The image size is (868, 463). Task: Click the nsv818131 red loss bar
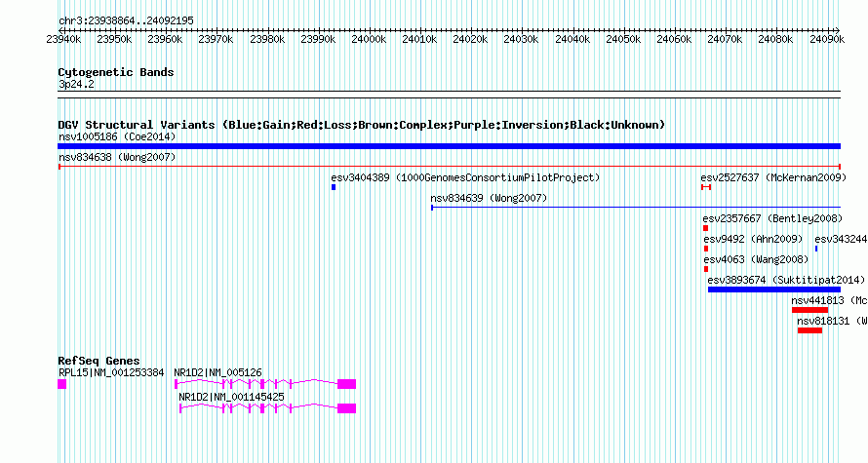pos(809,330)
